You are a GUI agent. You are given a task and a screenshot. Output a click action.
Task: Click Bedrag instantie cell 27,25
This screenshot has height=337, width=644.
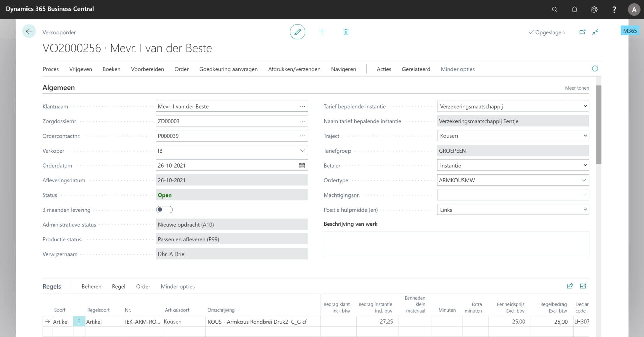click(x=377, y=322)
